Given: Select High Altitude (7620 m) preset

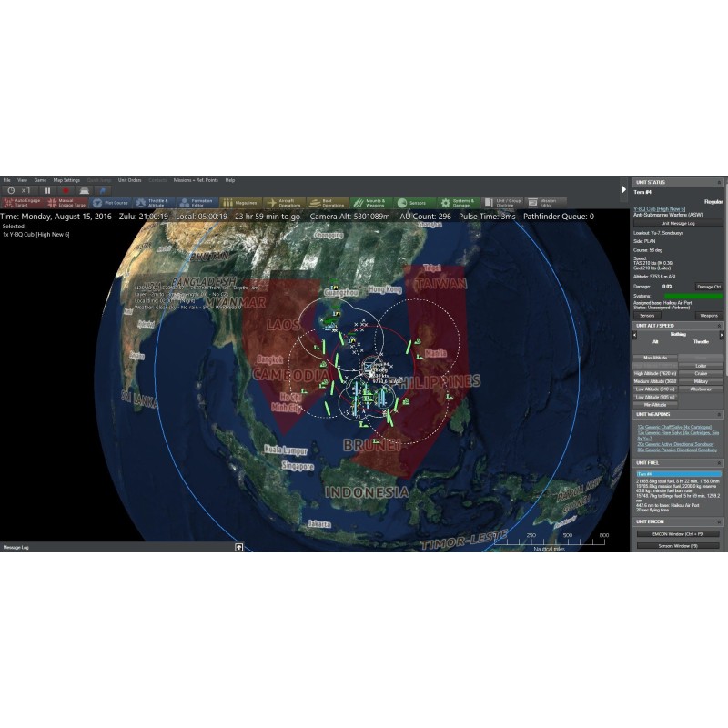Looking at the screenshot, I should pos(654,373).
